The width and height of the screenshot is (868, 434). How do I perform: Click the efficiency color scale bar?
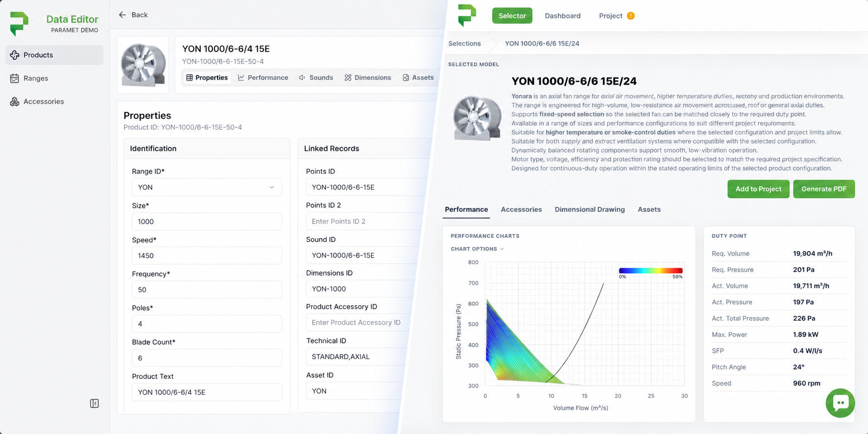[x=650, y=271]
